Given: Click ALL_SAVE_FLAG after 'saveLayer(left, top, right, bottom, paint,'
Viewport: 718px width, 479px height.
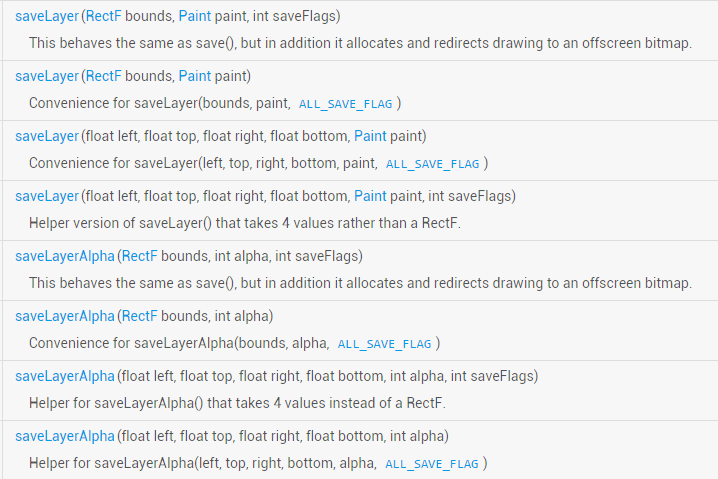Looking at the screenshot, I should pos(432,164).
